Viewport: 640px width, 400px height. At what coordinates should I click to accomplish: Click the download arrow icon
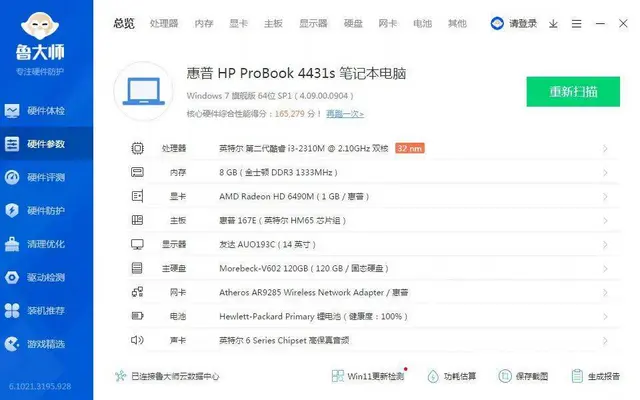click(553, 24)
